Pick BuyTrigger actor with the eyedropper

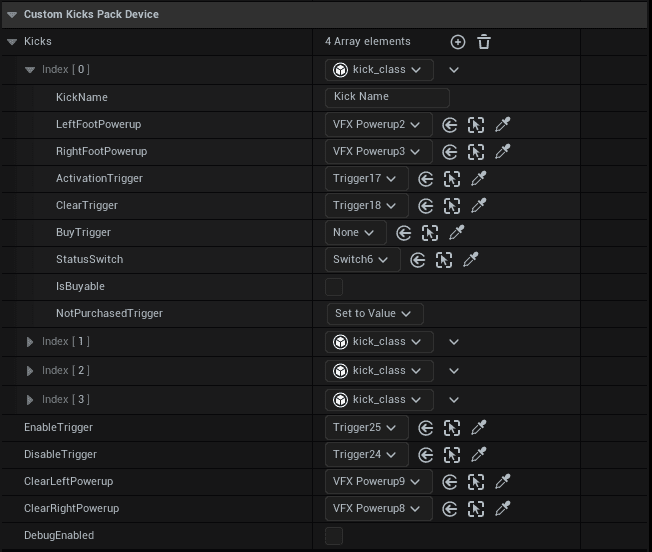pos(456,232)
